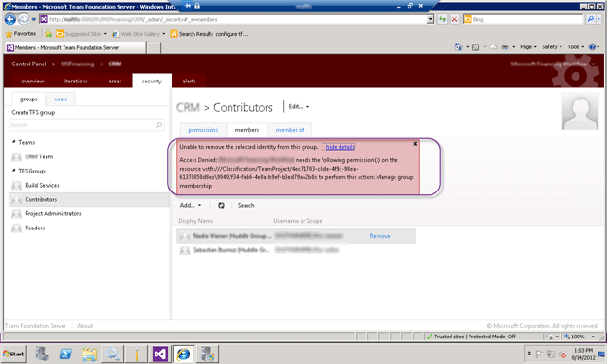Click Internet Explorer taskbar icon
The image size is (607, 364).
183,354
